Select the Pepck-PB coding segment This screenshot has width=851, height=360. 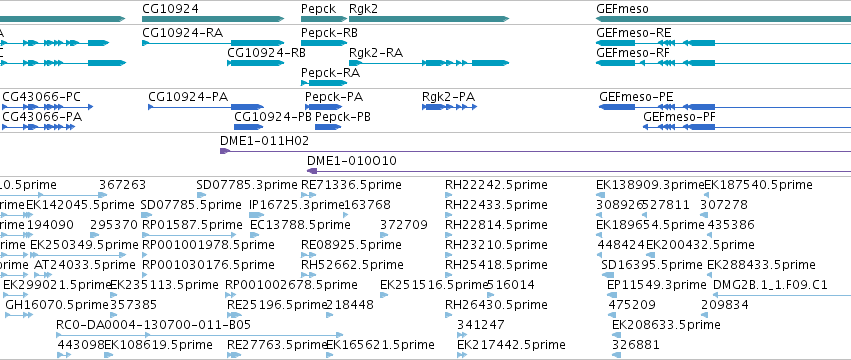(328, 127)
